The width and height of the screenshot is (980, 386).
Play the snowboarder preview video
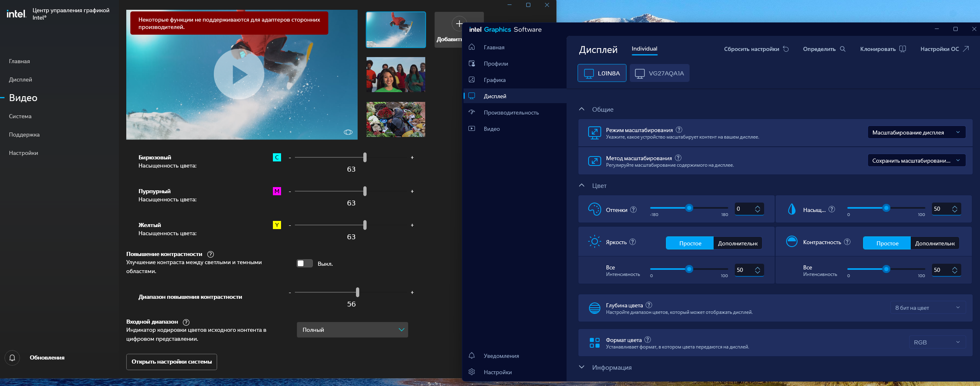[x=239, y=75]
